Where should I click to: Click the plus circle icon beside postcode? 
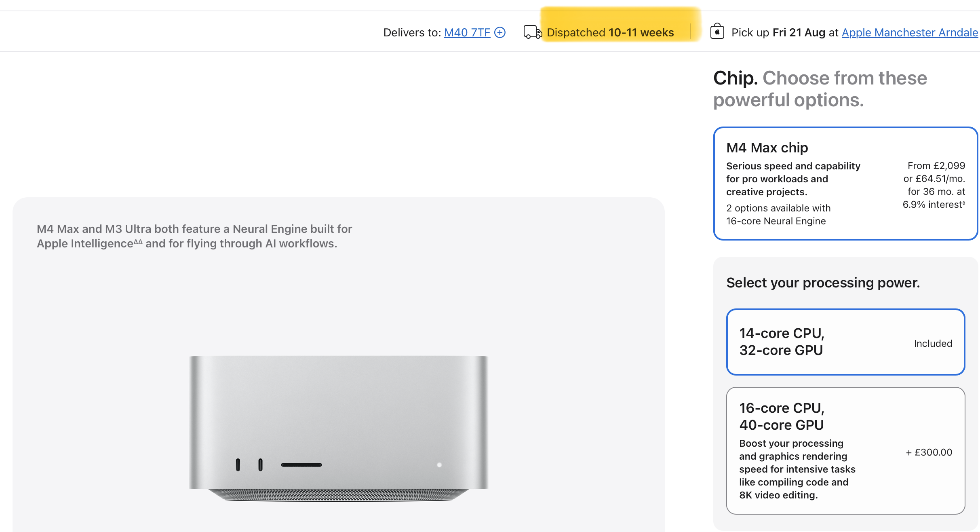point(500,32)
